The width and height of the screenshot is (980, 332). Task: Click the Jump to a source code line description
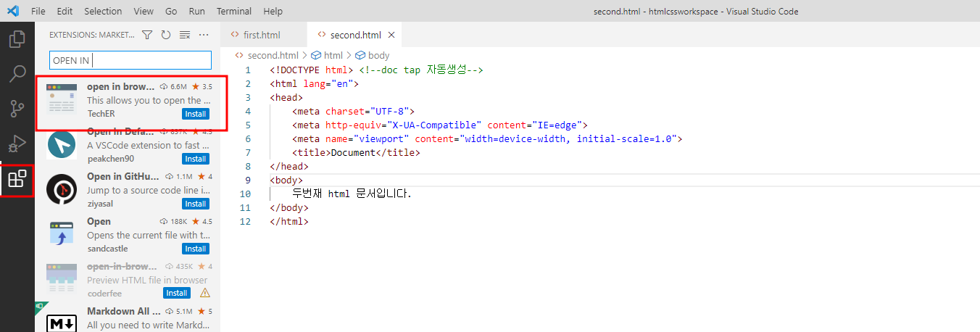pyautogui.click(x=149, y=190)
